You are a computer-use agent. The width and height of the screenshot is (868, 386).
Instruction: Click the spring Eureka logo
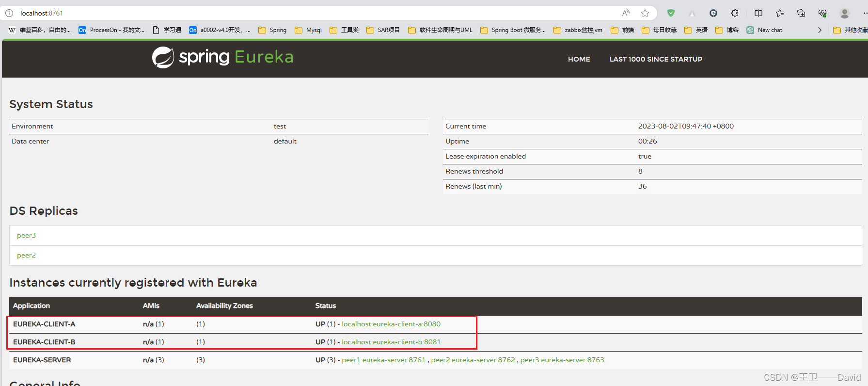coord(222,57)
